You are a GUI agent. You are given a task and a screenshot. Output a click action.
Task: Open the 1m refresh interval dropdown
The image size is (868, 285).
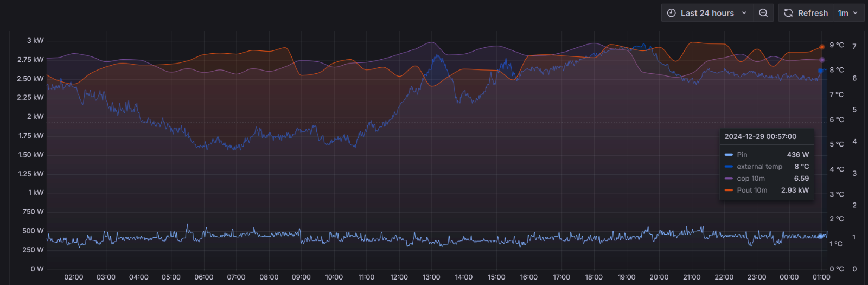pos(848,13)
